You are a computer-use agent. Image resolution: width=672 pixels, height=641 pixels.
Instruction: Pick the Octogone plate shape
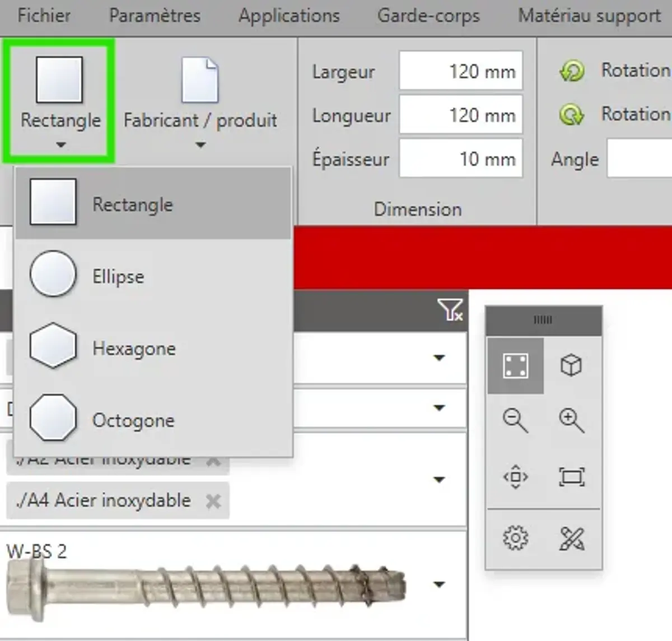(x=153, y=419)
